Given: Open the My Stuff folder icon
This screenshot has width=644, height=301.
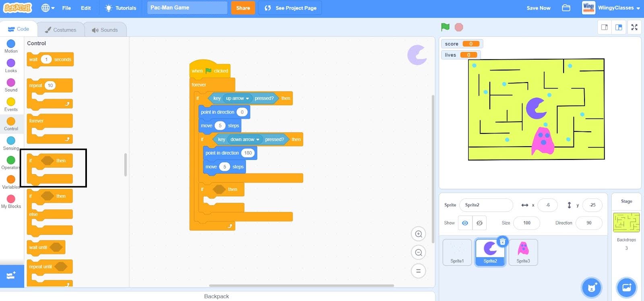Looking at the screenshot, I should click(x=566, y=8).
